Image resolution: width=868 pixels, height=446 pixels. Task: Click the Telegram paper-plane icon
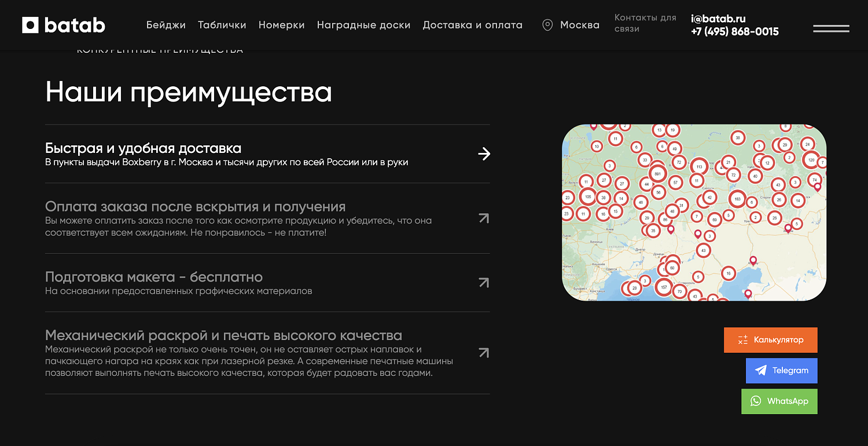[x=761, y=371]
